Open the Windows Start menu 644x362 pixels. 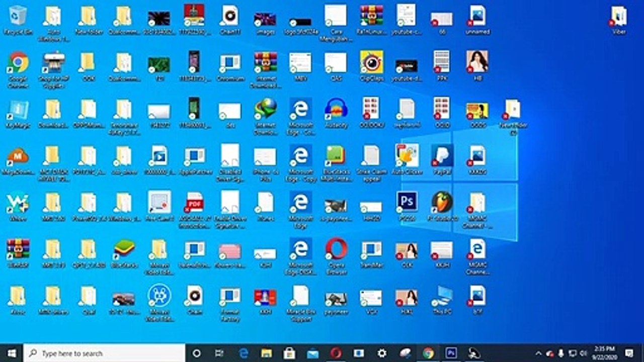pos(11,353)
